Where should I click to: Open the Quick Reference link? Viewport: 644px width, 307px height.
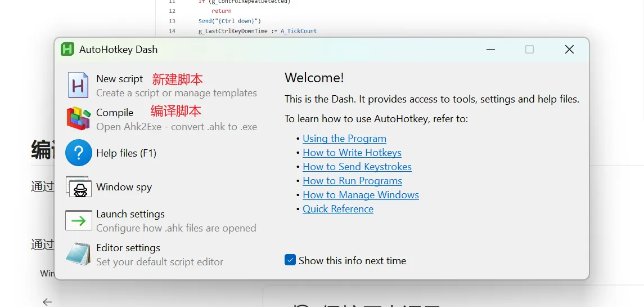coord(338,208)
